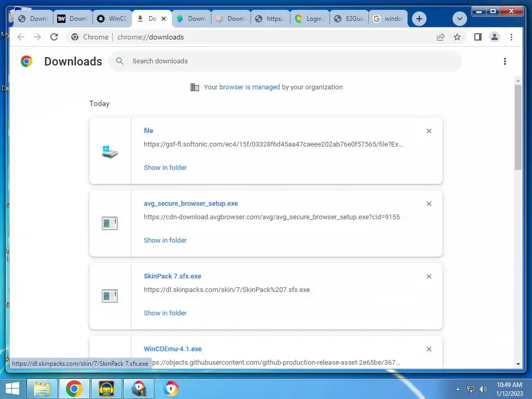This screenshot has height=399, width=532.
Task: Open the Chrome profile avatar
Action: tap(495, 37)
